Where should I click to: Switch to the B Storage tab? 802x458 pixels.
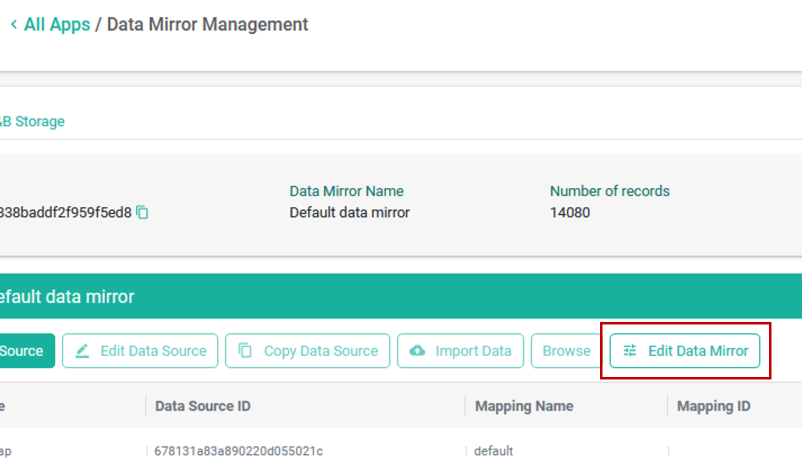[32, 121]
